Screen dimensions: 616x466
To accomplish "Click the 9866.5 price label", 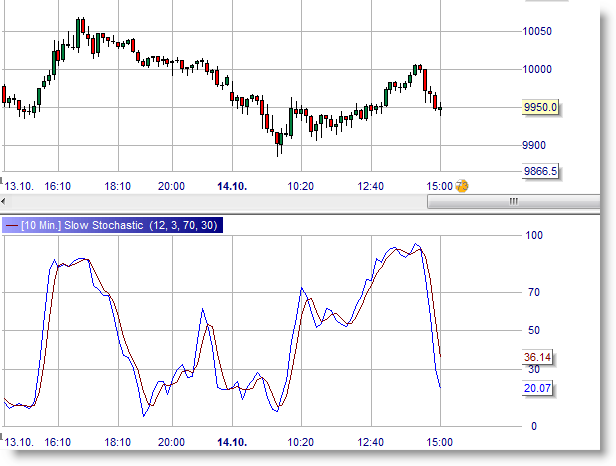I will [541, 171].
